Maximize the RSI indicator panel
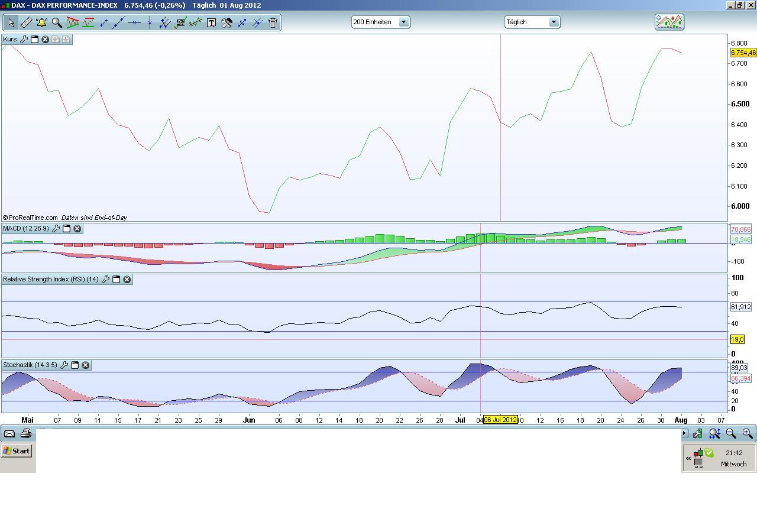Viewport: 757px width, 532px height. click(x=117, y=279)
